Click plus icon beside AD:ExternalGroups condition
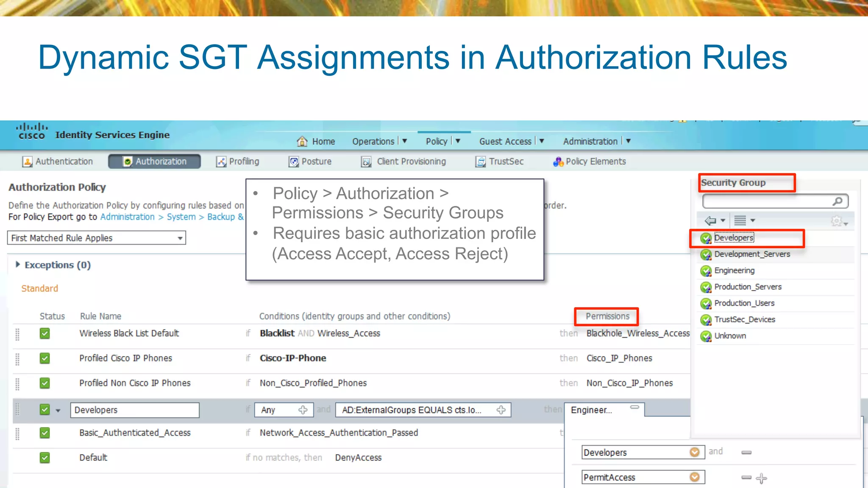The image size is (868, 488). tap(501, 410)
